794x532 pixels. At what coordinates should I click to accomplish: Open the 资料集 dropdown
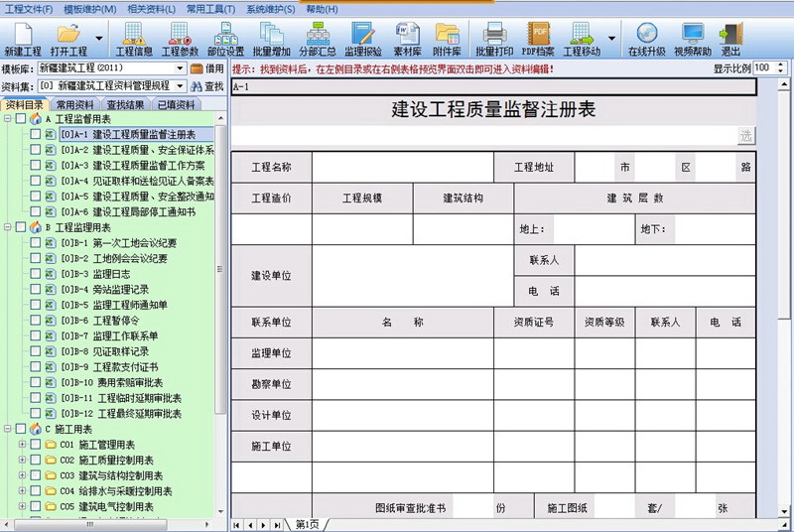click(180, 86)
